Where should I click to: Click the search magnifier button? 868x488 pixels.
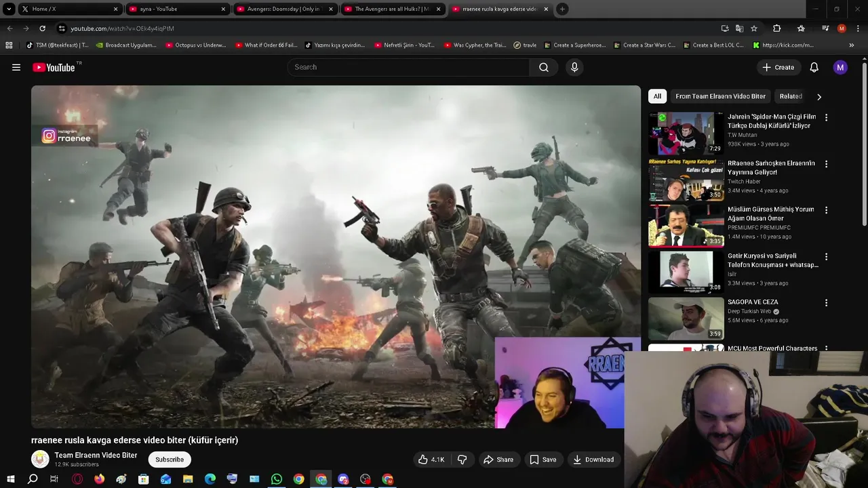coord(544,67)
